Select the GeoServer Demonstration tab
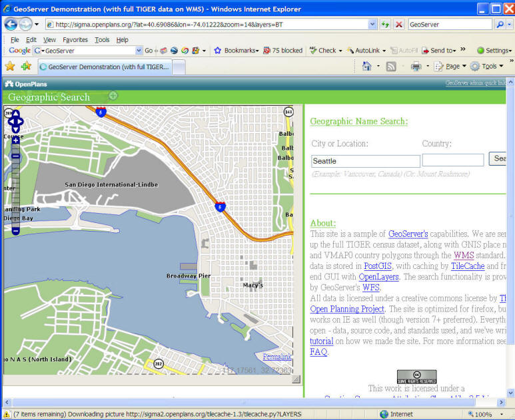 105,67
